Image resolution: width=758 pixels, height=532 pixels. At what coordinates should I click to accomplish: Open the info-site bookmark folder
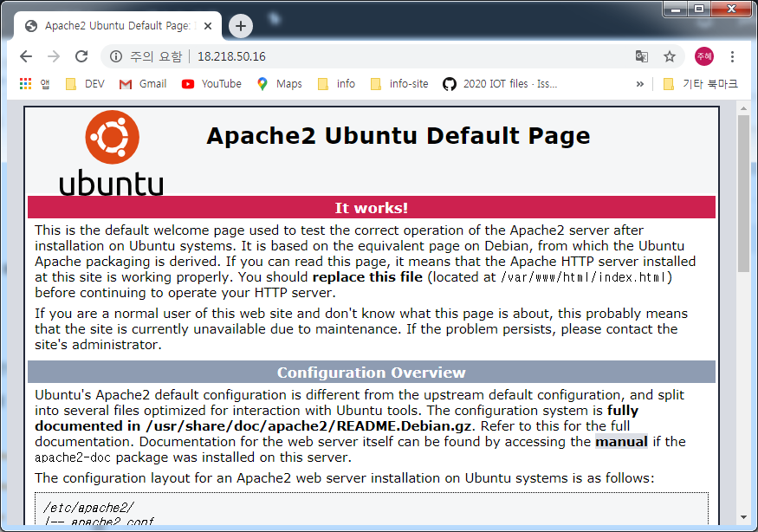click(x=399, y=84)
